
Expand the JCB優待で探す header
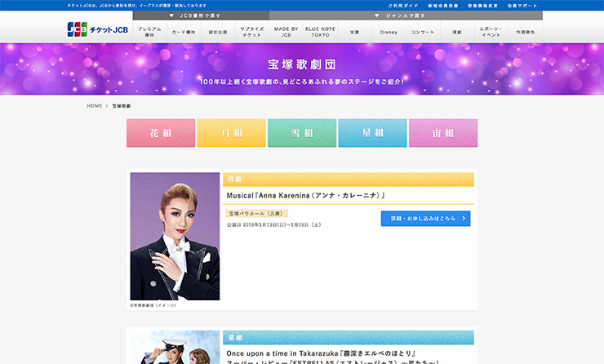(201, 16)
